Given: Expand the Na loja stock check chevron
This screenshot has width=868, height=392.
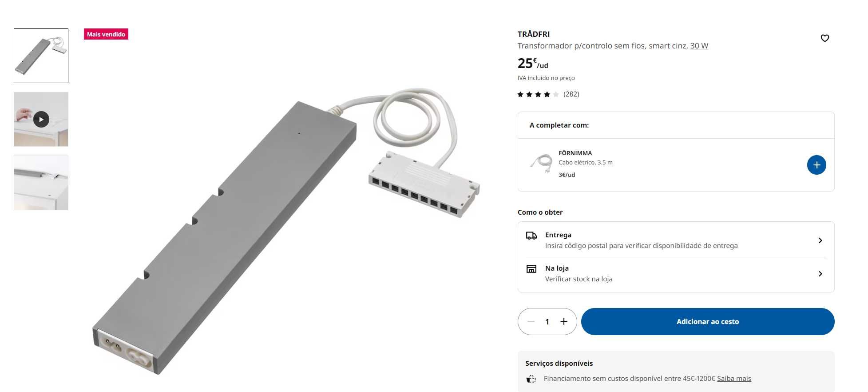Looking at the screenshot, I should [x=820, y=274].
